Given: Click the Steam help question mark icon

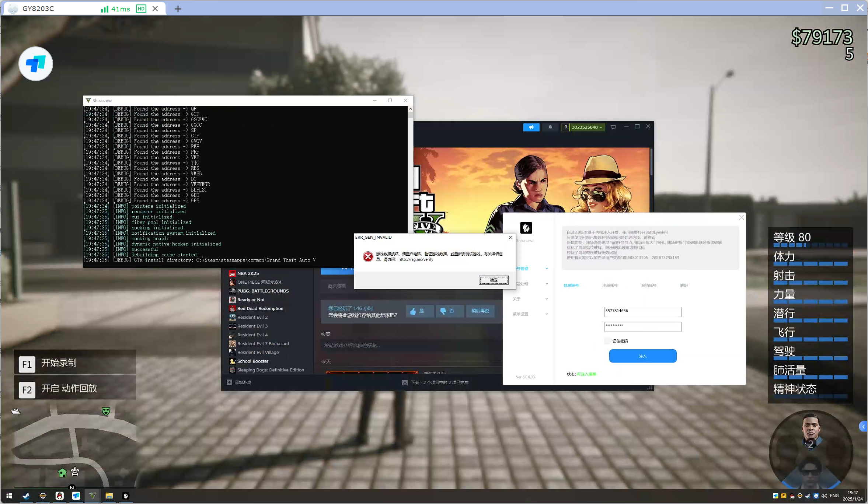Looking at the screenshot, I should point(565,127).
